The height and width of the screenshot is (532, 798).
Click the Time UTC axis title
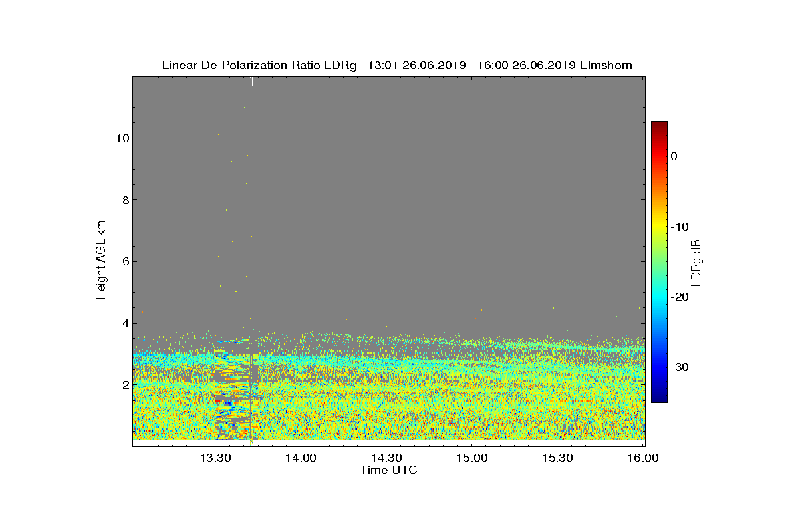388,470
